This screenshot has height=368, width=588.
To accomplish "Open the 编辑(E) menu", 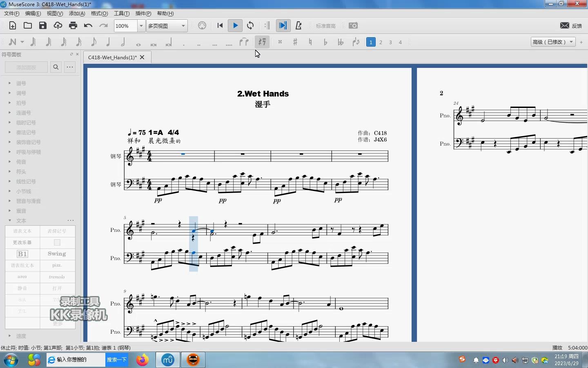I will point(33,13).
